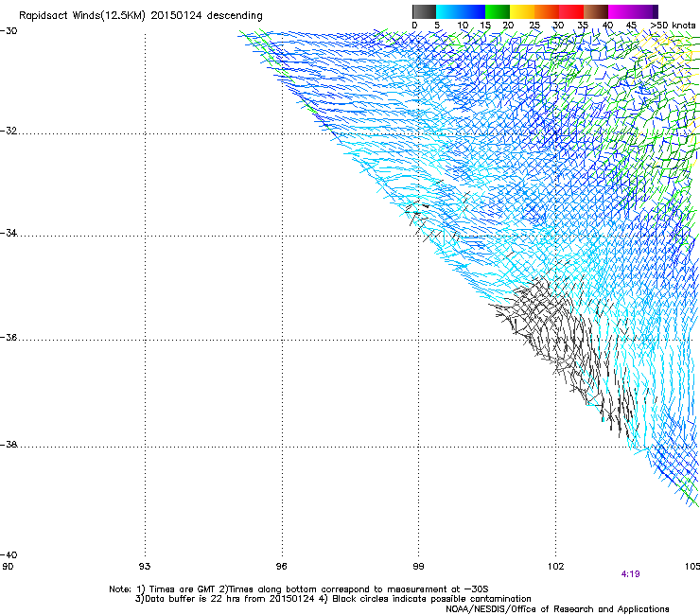Click the '99' longitude axis label

[x=418, y=567]
